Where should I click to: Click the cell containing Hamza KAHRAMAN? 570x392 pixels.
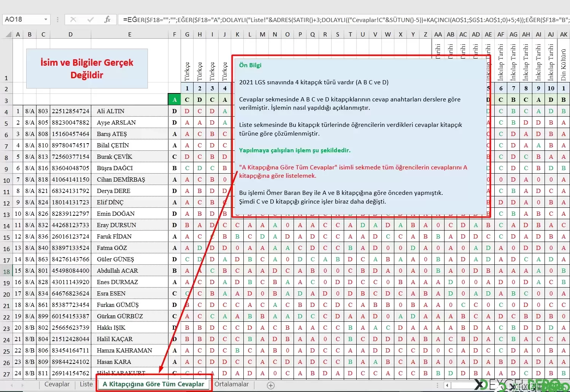click(130, 350)
